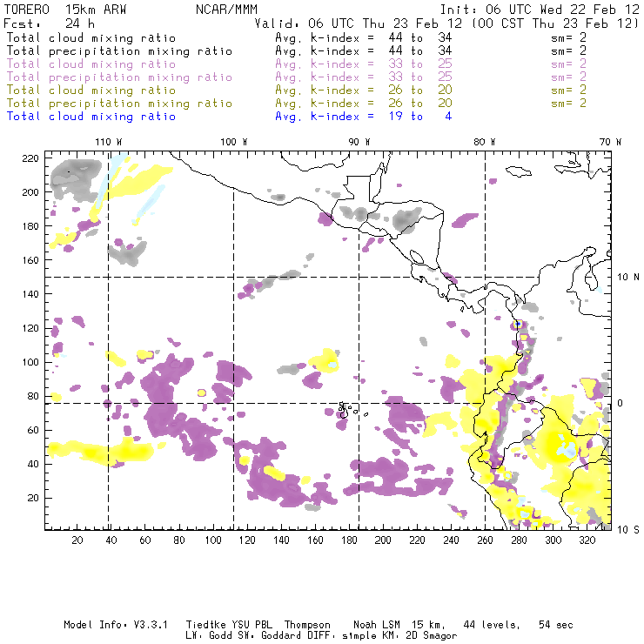Screen dimensions: 644x644
Task: Click the '100 W' longitude label
Action: click(x=234, y=142)
